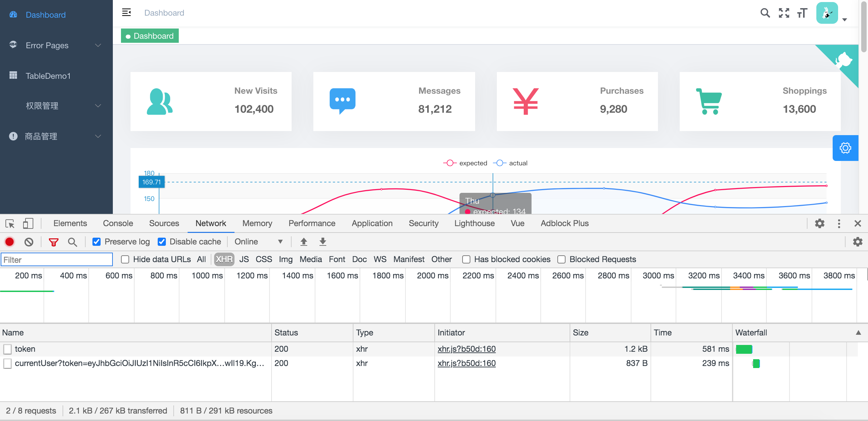Enable Hide data URLs checkbox
The image size is (868, 421).
[125, 259]
